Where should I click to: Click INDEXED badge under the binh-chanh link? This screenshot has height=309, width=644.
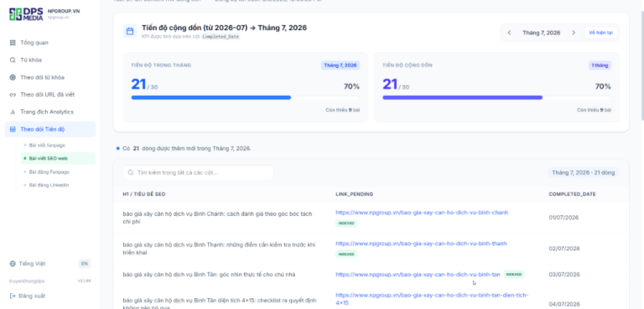tap(346, 223)
